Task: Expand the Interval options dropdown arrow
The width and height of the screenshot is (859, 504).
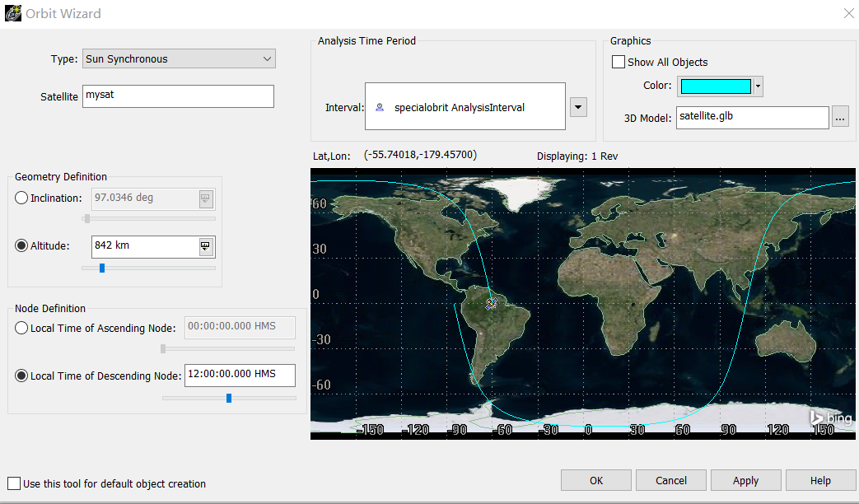Action: tap(578, 107)
